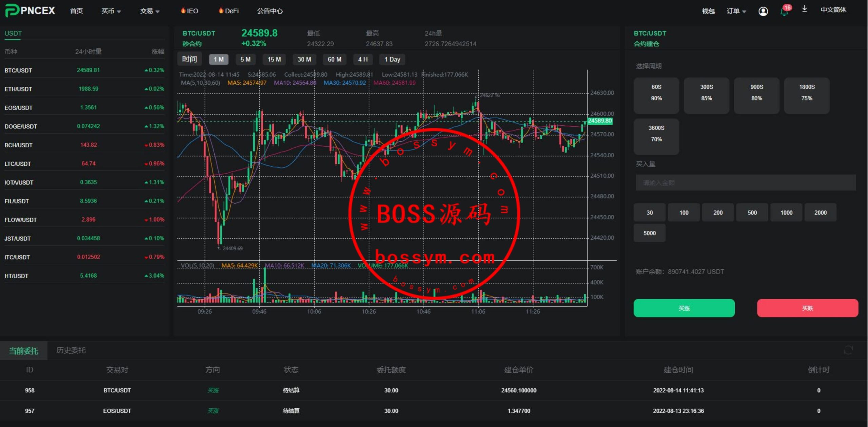This screenshot has width=868, height=427.
Task: Click the 账户余额 890741.4027 USDT text
Action: (680, 271)
